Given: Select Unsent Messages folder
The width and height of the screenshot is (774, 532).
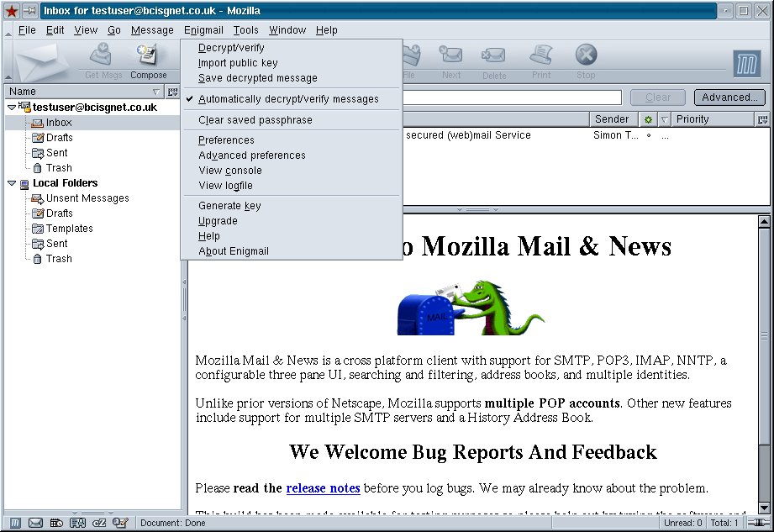Looking at the screenshot, I should tap(87, 198).
